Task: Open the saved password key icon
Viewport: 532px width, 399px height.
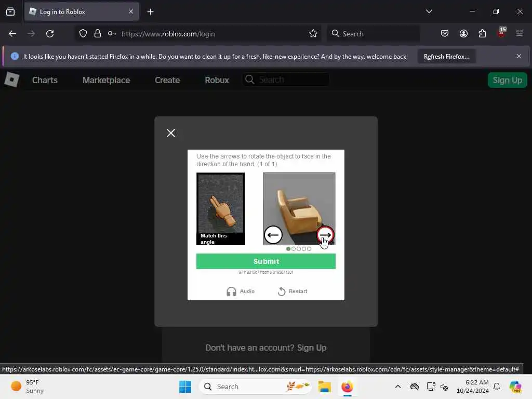Action: (x=112, y=34)
